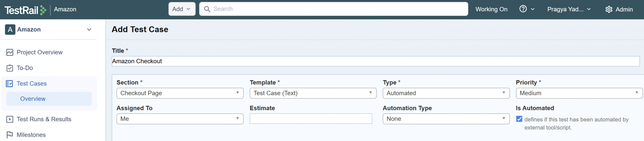Click the Test Runs play icon
The width and height of the screenshot is (644, 141).
point(10,119)
